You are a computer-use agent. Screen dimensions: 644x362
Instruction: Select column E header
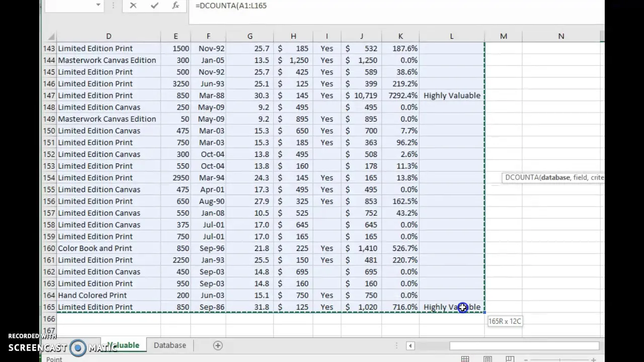pos(176,36)
